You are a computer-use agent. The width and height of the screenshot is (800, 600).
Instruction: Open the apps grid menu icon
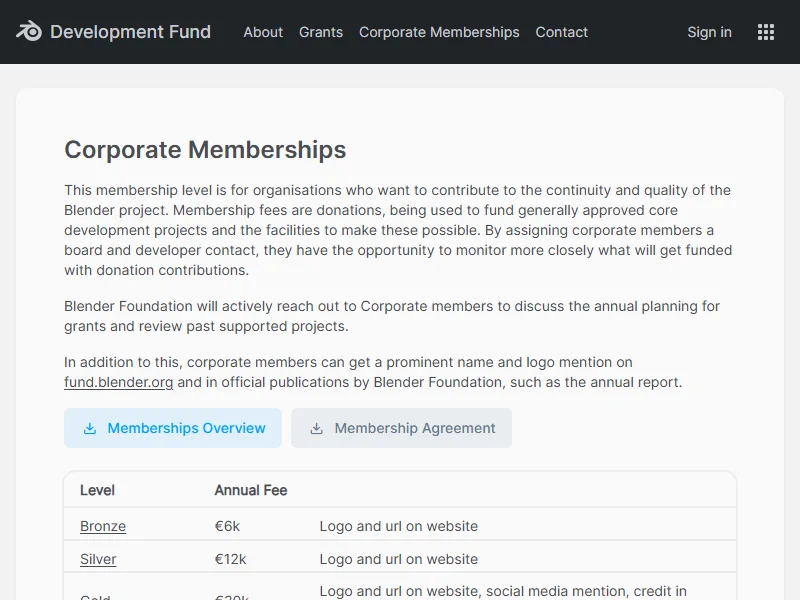(766, 32)
